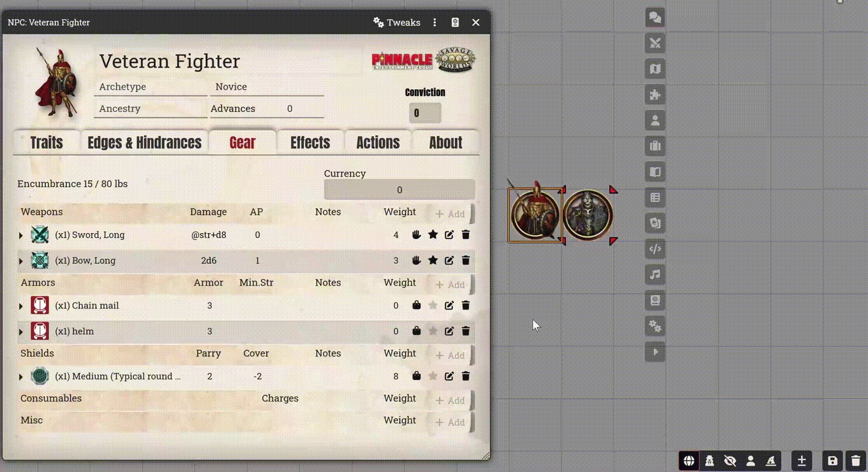Open the Scenes map sidebar tab
Image resolution: width=868 pixels, height=472 pixels.
pos(655,69)
